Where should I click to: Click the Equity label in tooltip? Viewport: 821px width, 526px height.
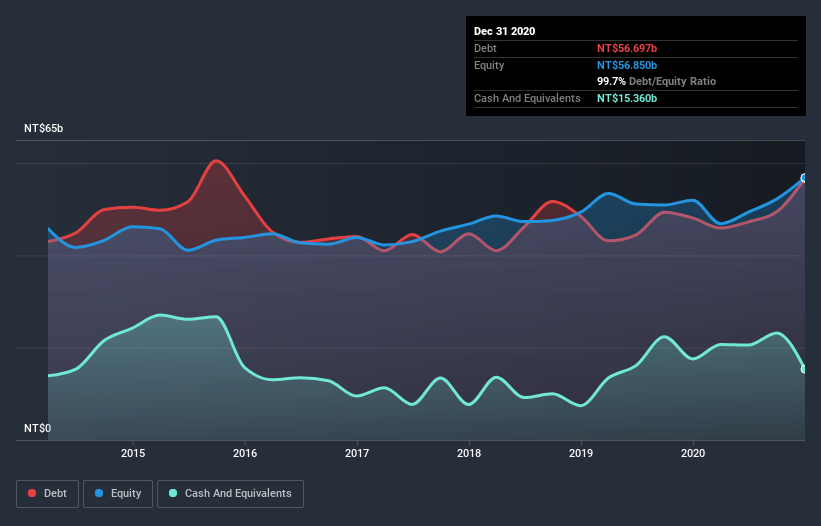click(489, 65)
